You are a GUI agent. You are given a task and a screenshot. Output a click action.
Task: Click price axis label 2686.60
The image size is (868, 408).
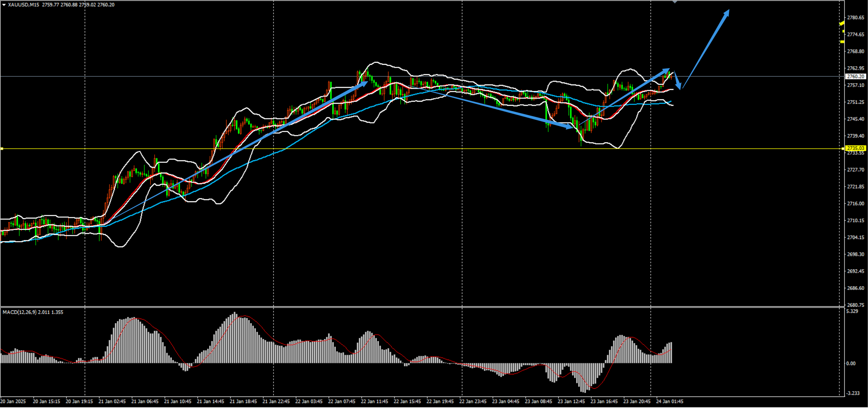(856, 288)
